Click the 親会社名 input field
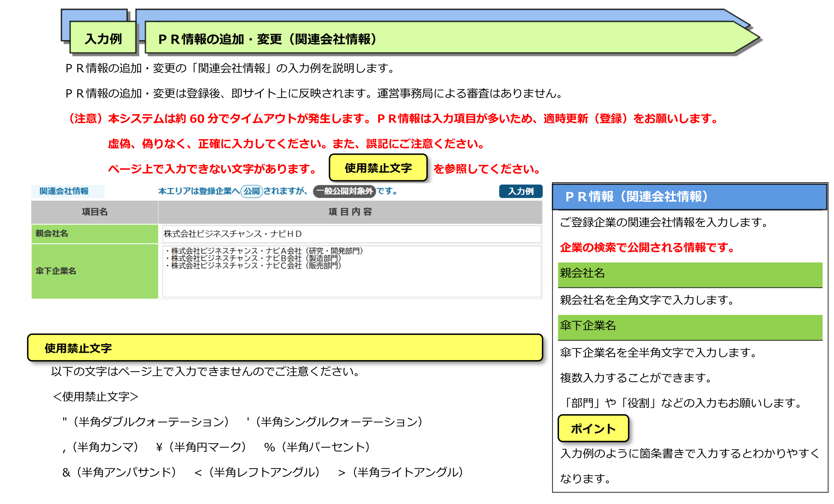 click(x=351, y=234)
